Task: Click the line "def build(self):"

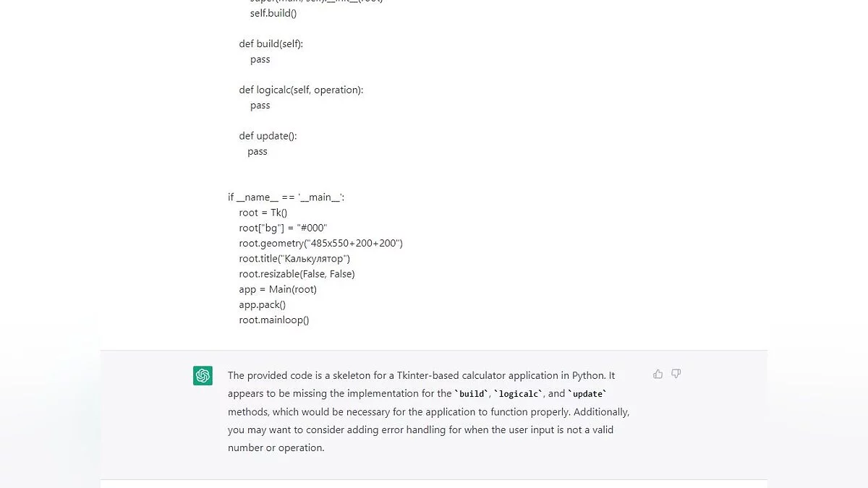Action: (271, 44)
